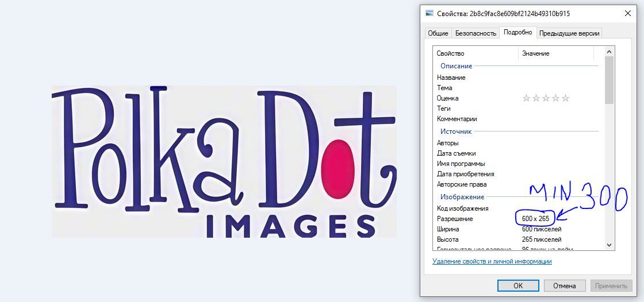Select the Дата приобретения property row

tap(519, 174)
